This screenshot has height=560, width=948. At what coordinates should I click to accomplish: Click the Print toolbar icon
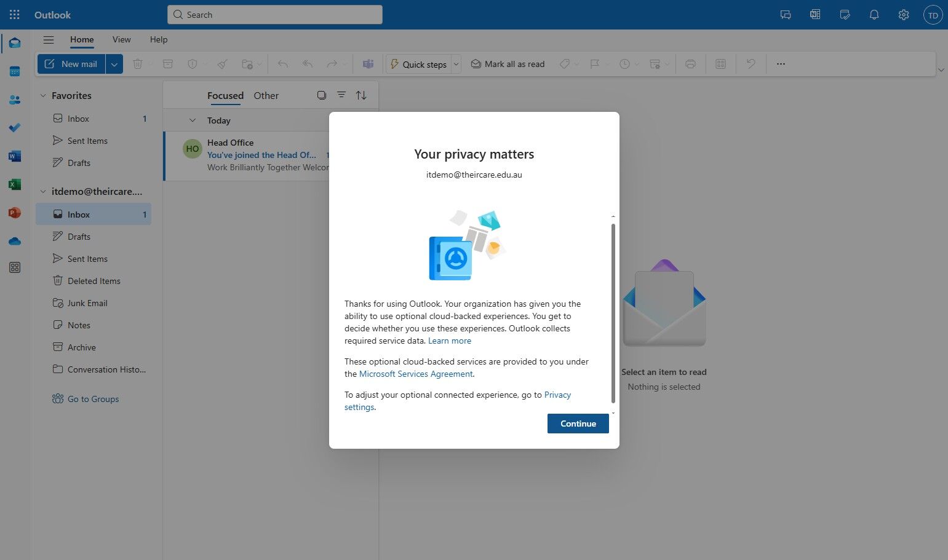[690, 64]
